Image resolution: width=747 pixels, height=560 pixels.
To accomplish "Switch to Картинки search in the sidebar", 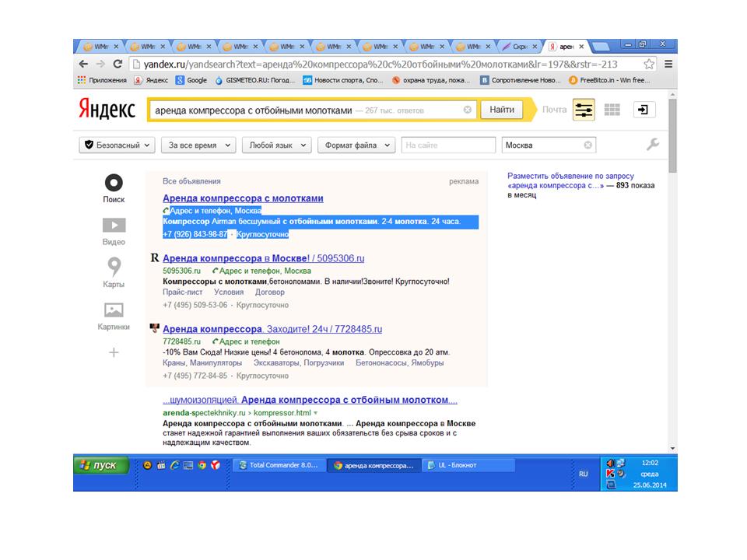I will pos(114,317).
